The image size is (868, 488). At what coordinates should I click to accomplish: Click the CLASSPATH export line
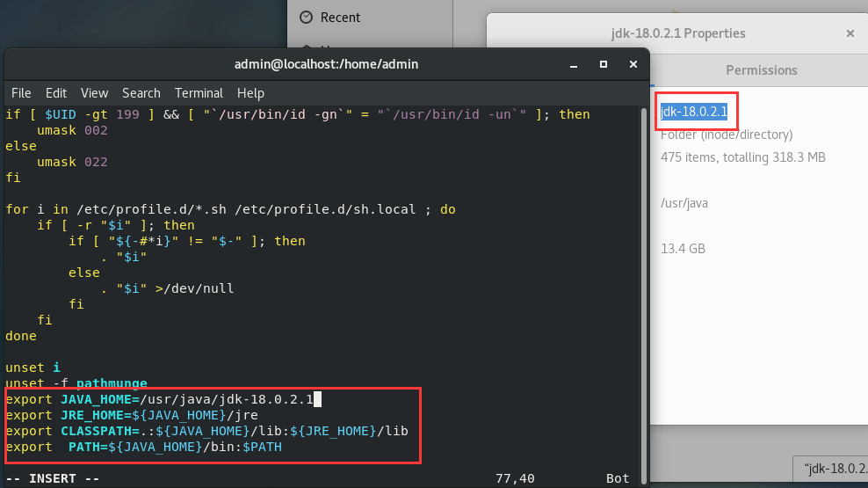[x=207, y=431]
